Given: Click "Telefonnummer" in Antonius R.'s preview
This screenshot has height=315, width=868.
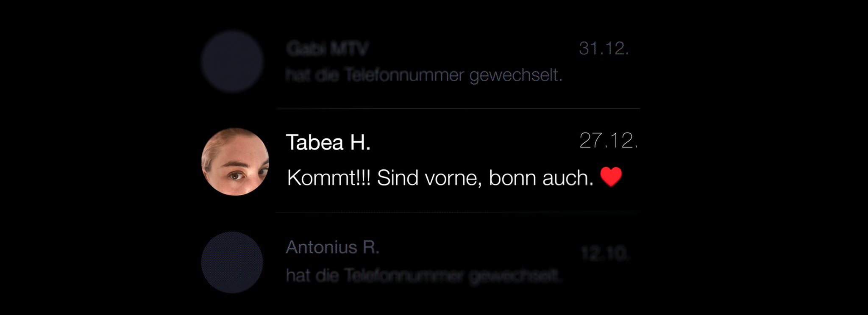Looking at the screenshot, I should pos(403,276).
